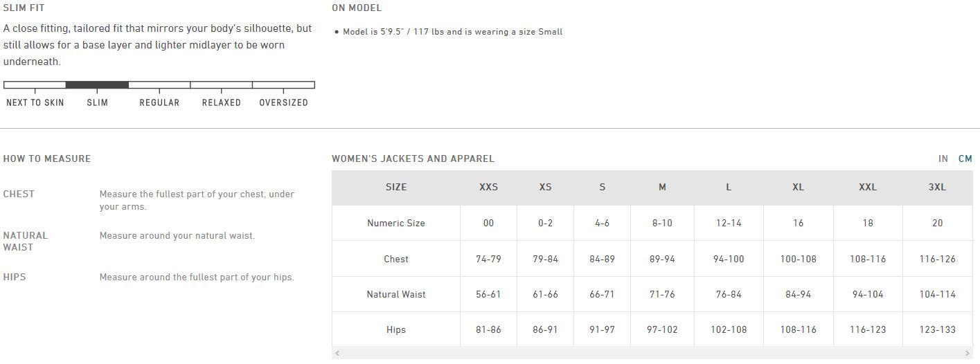Viewport: 980px width, 364px height.
Task: Select the Natural Waist row label in table
Action: 396,295
